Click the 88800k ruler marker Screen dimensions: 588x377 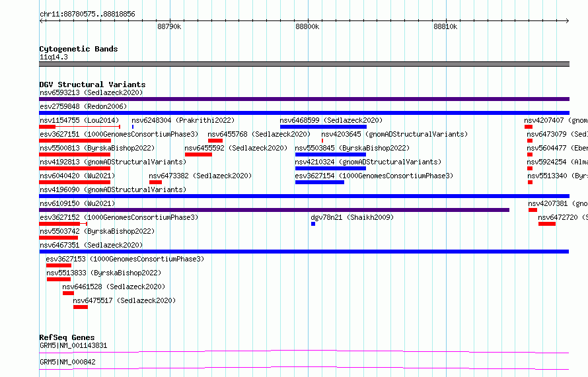307,26
